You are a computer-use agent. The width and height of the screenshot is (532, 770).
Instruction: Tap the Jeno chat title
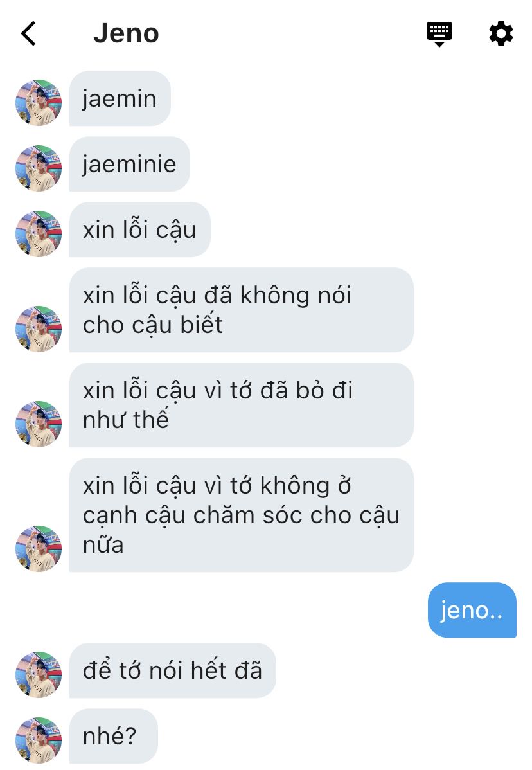126,33
